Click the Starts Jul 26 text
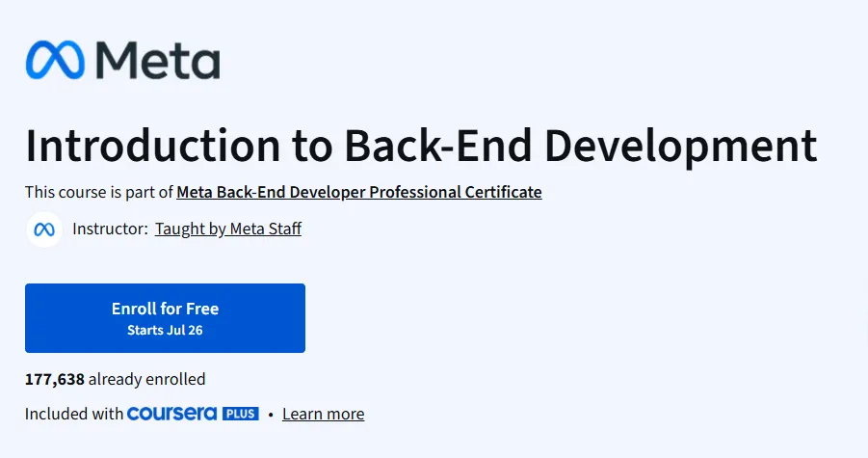 pos(165,330)
